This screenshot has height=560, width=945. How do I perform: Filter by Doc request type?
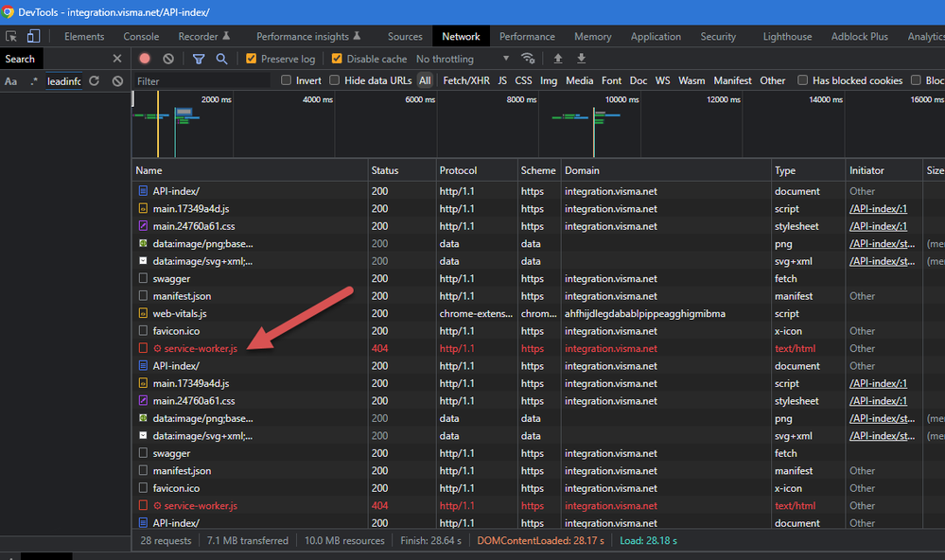click(x=639, y=80)
